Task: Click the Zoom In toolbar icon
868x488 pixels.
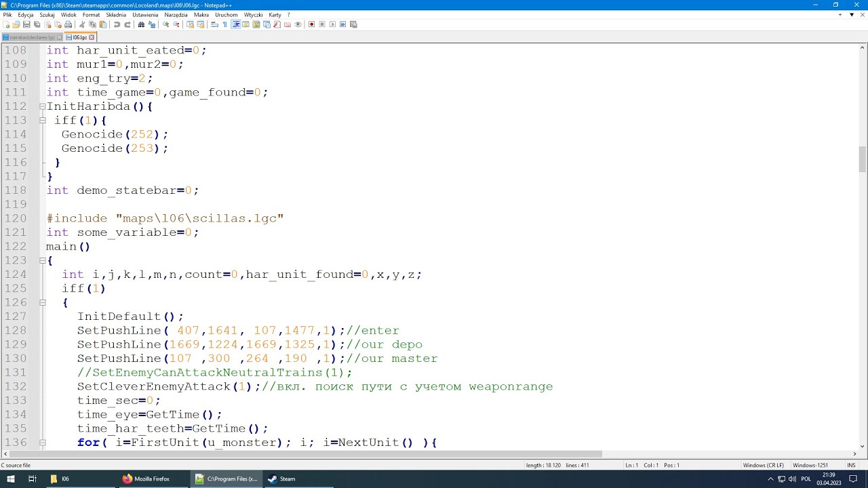Action: click(x=165, y=24)
